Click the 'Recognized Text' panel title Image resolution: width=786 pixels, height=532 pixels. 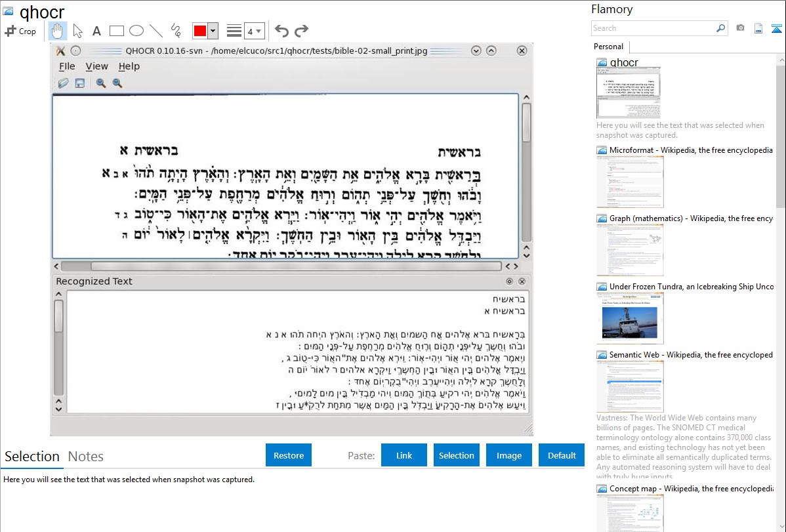94,281
